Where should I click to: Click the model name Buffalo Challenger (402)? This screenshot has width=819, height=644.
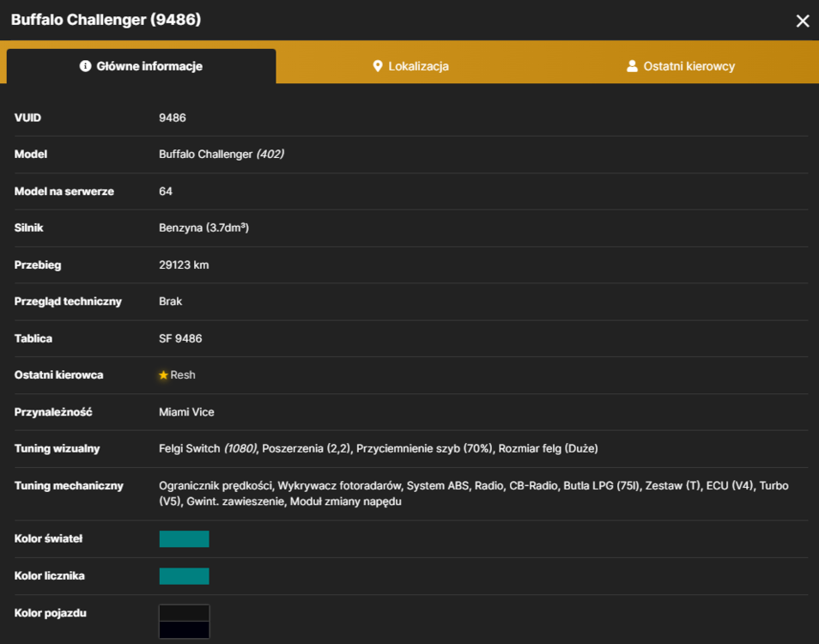[221, 154]
